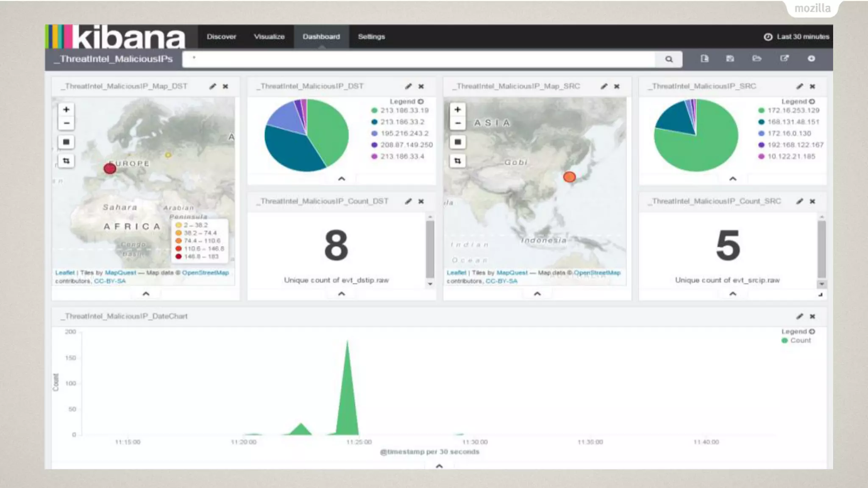Switch to the Discover tab

tap(221, 37)
